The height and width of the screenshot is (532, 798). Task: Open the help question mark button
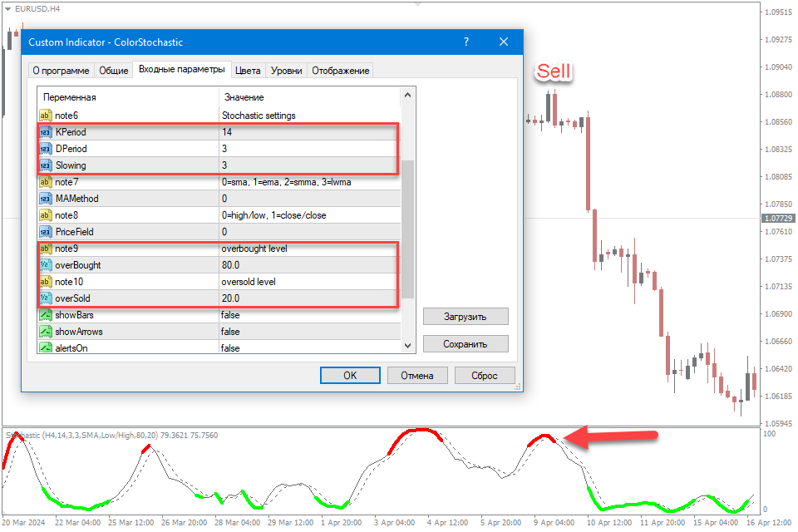466,42
